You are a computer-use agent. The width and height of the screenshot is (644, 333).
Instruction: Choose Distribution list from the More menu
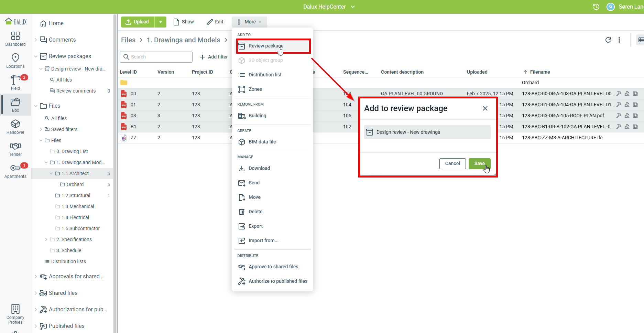click(x=265, y=75)
